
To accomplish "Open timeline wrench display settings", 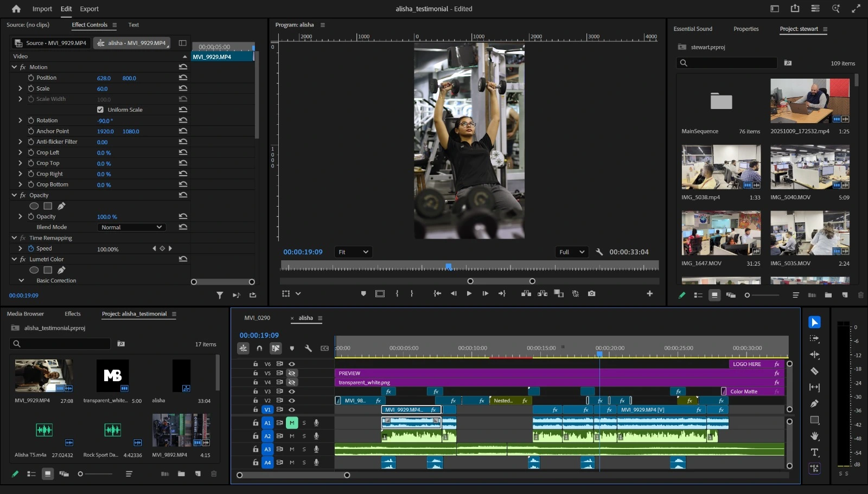I will tap(308, 348).
